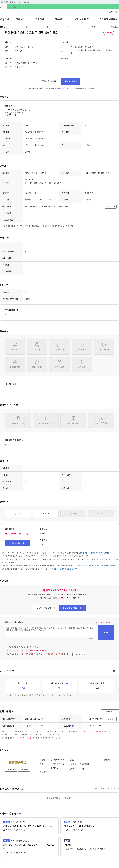Screen dimensions: 119x868
Task: Click the red warning icon by 주의사항
Action: (44, 590)
